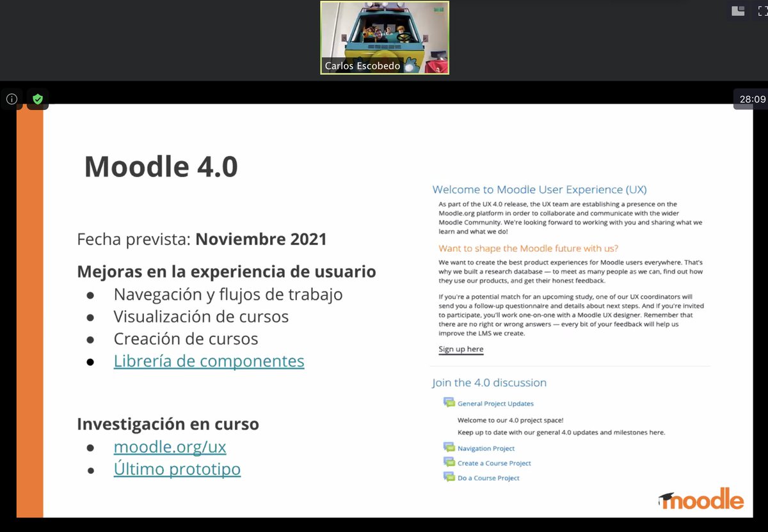Open the Último prototipo link
Screen dimensions: 768x532
pos(177,469)
